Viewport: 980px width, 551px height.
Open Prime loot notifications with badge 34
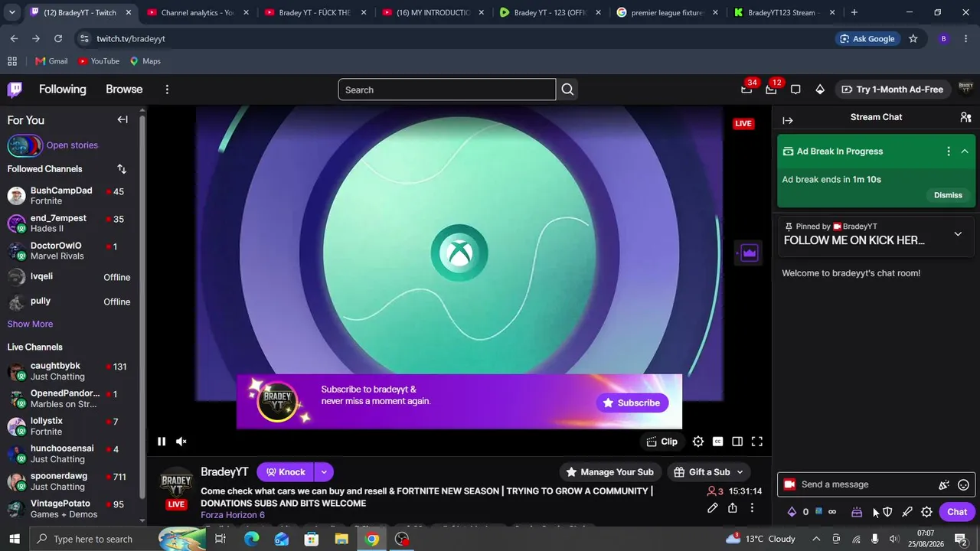pyautogui.click(x=746, y=90)
